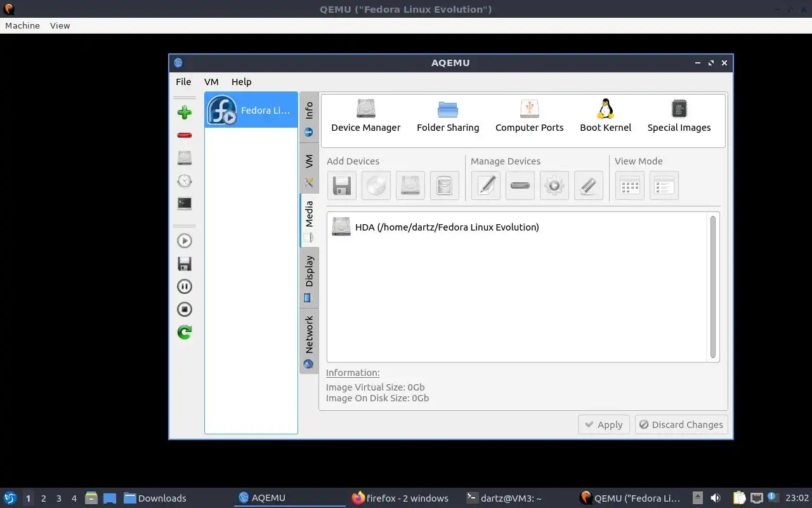Open the terminal console icon in left toolbar
This screenshot has height=508, width=812.
(x=185, y=204)
